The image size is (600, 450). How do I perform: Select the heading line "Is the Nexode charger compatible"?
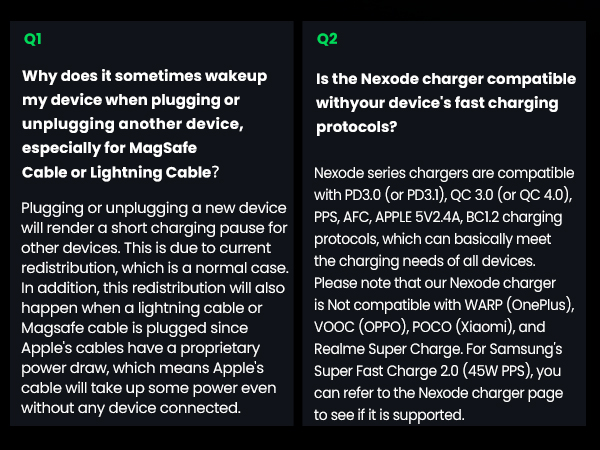[445, 78]
